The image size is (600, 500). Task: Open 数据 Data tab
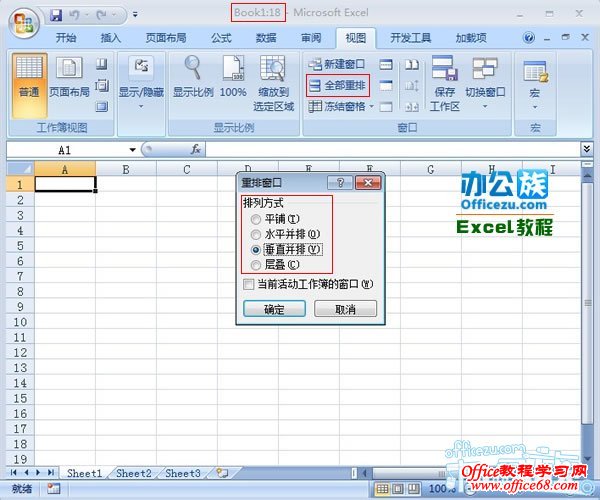266,38
